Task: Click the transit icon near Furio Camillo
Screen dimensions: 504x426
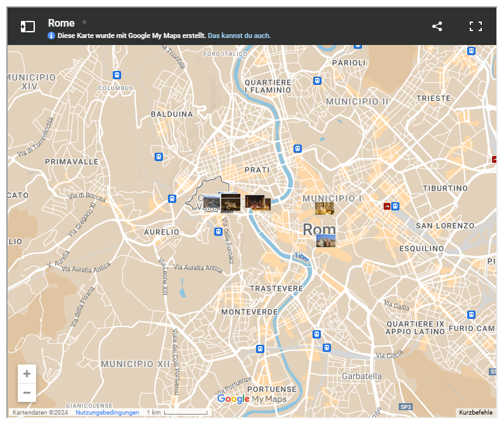Action: click(471, 314)
